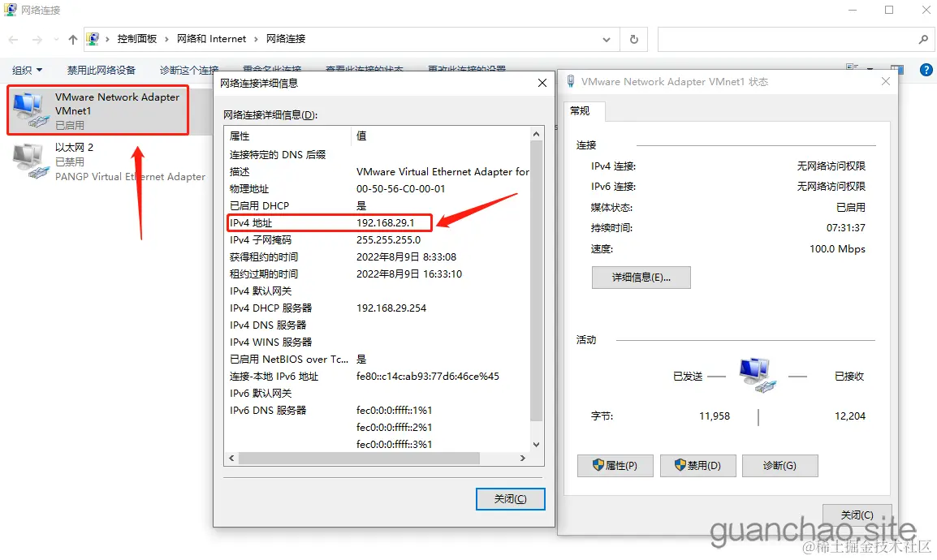Refresh the network connections folder
Viewport: 937px width, 560px height.
(633, 40)
